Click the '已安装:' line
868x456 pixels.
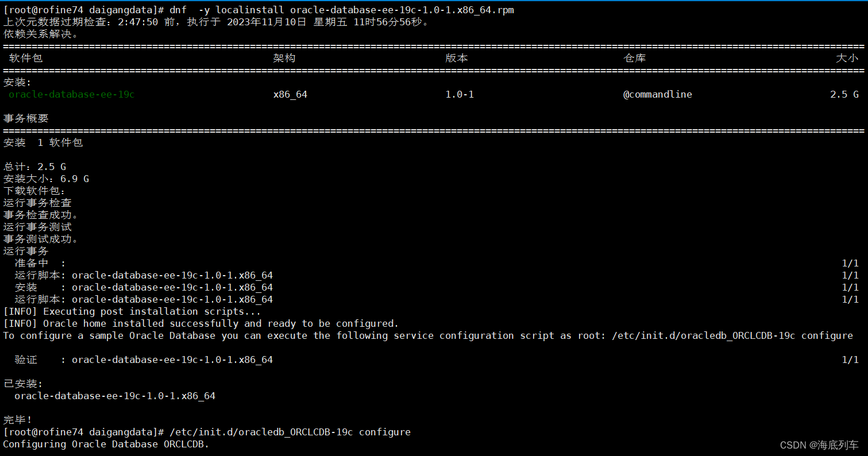[x=23, y=384]
